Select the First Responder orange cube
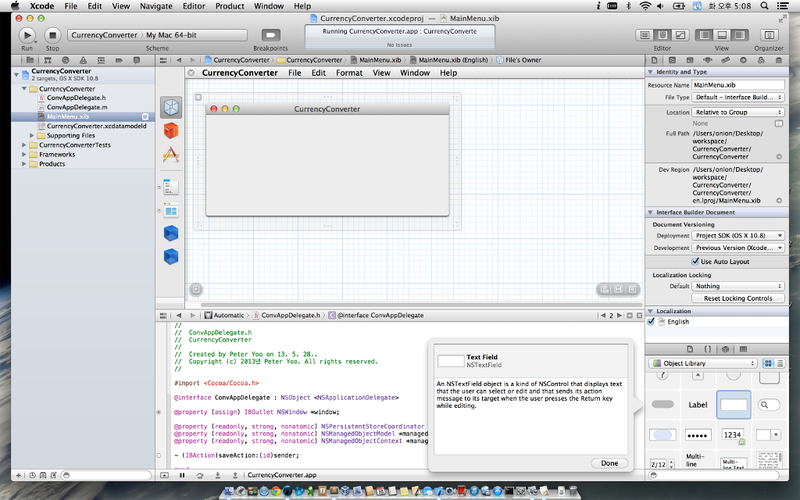The image size is (800, 500). pyautogui.click(x=171, y=130)
